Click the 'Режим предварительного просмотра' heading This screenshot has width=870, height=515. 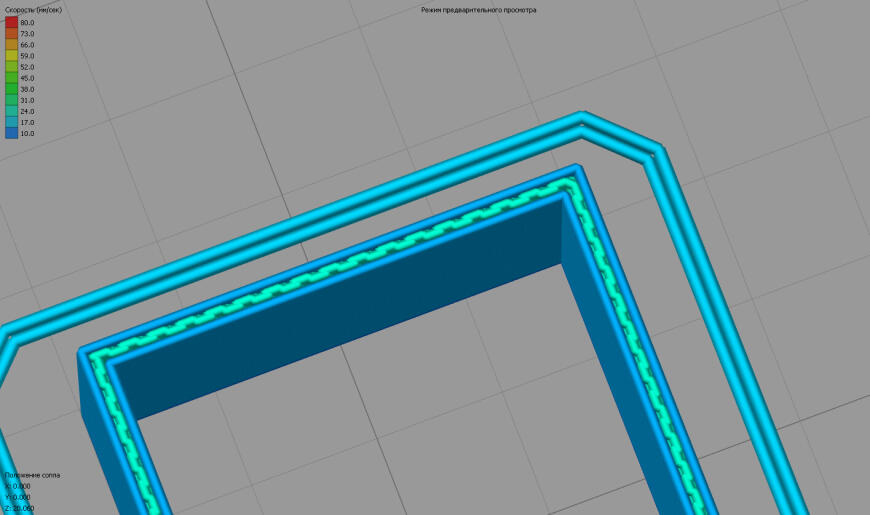(x=478, y=10)
